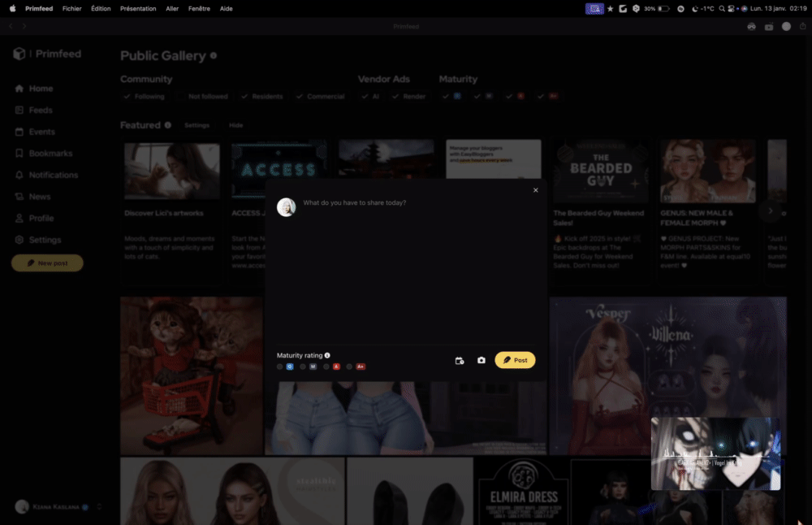Open News in the sidebar
The height and width of the screenshot is (525, 812).
tap(32, 197)
